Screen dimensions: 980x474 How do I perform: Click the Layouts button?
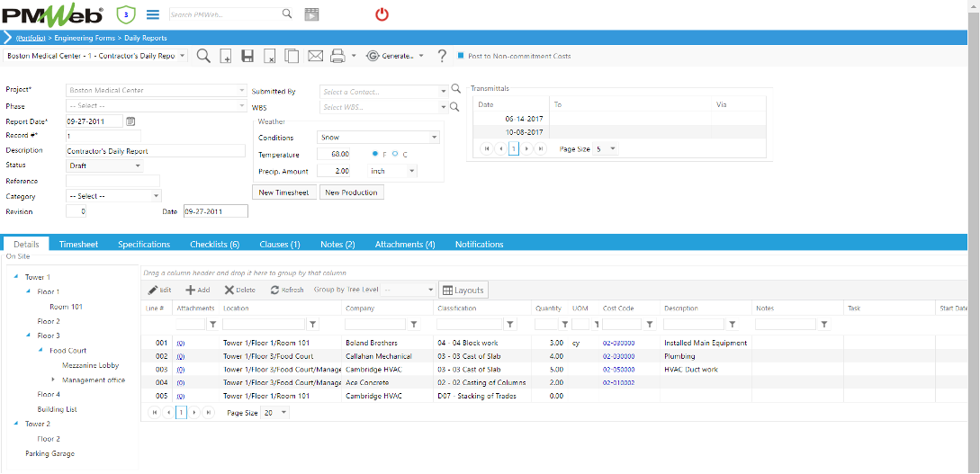pos(463,291)
